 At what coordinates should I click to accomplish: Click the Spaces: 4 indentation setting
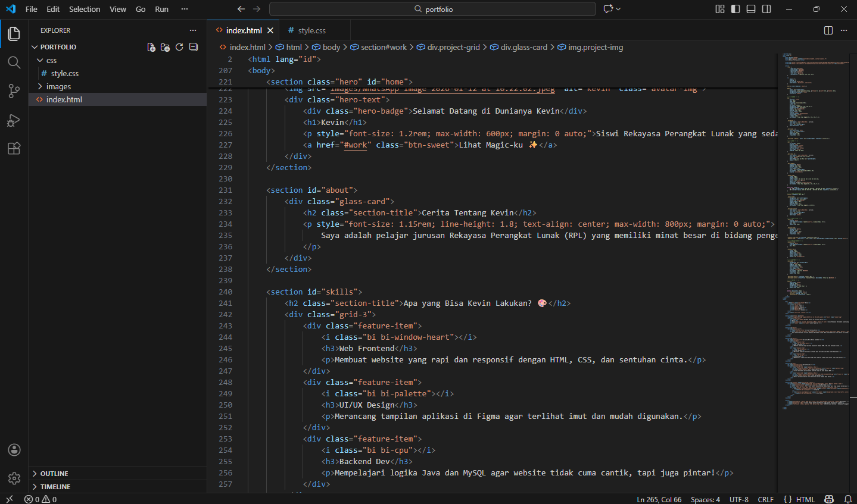(705, 499)
